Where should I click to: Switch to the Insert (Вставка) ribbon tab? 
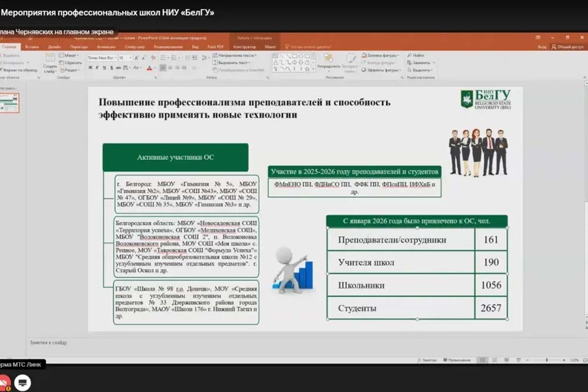tap(32, 46)
